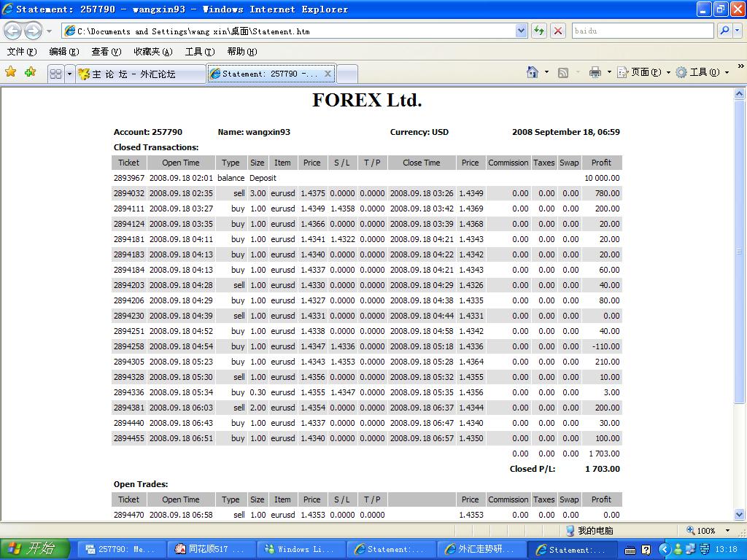Click the Deposit amount 10 000.00
This screenshot has width=747, height=560.
602,178
